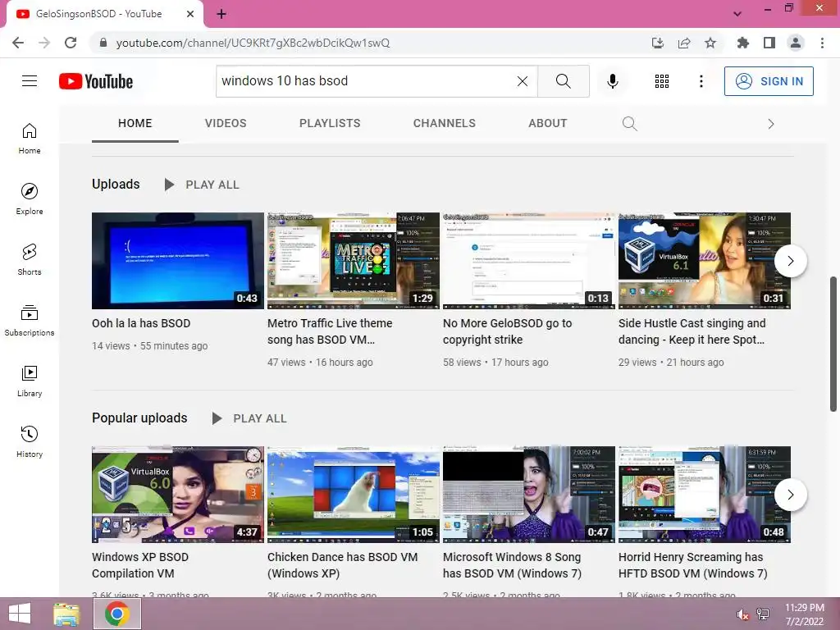Show next videos in the Popular uploads row

coord(790,495)
